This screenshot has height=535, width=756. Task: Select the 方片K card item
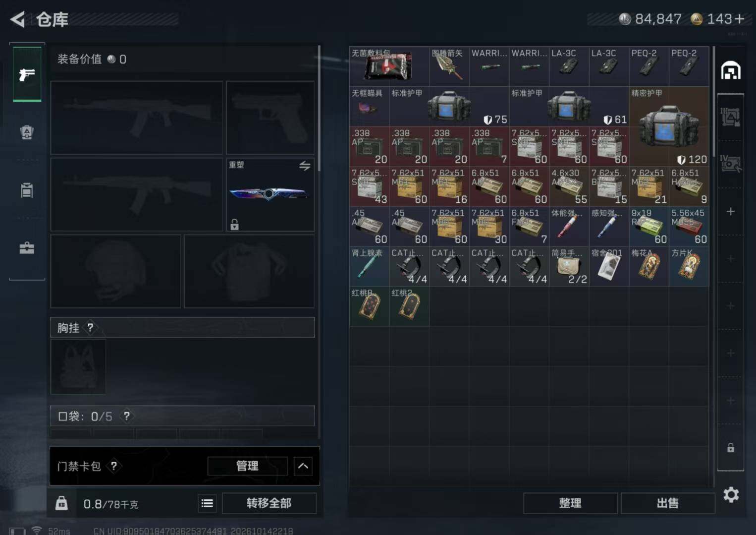[689, 266]
